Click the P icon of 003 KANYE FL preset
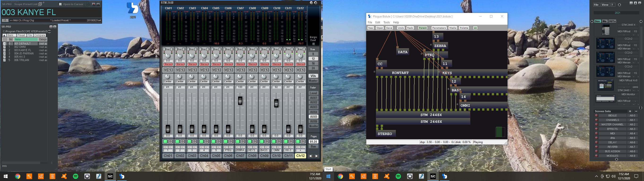644x181 pixels. coord(4,50)
